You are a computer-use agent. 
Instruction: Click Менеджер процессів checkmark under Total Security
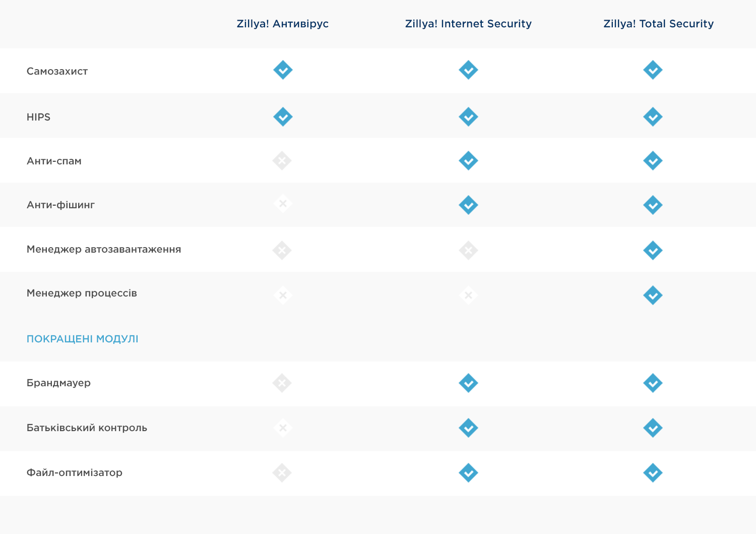[x=653, y=295]
